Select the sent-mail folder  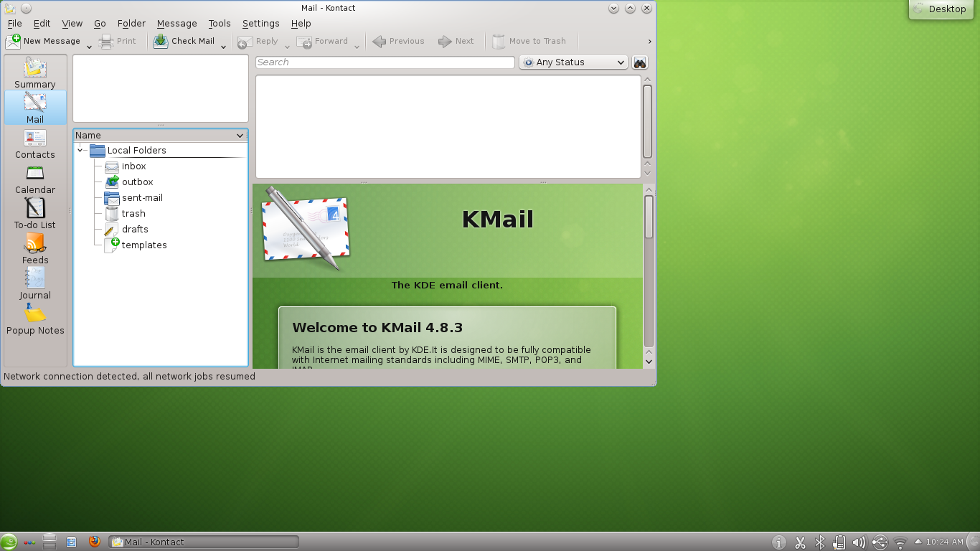pos(142,198)
